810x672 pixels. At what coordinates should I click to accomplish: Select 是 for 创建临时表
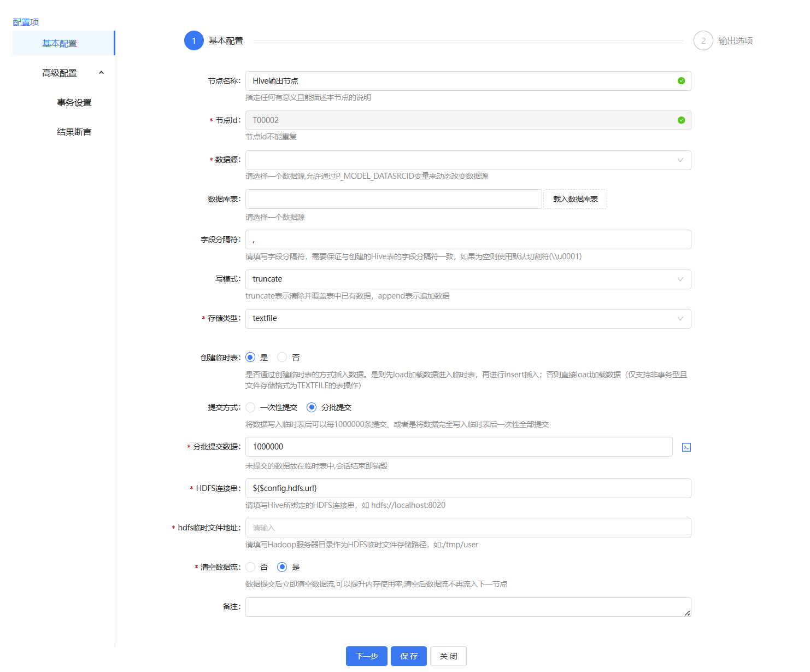250,358
